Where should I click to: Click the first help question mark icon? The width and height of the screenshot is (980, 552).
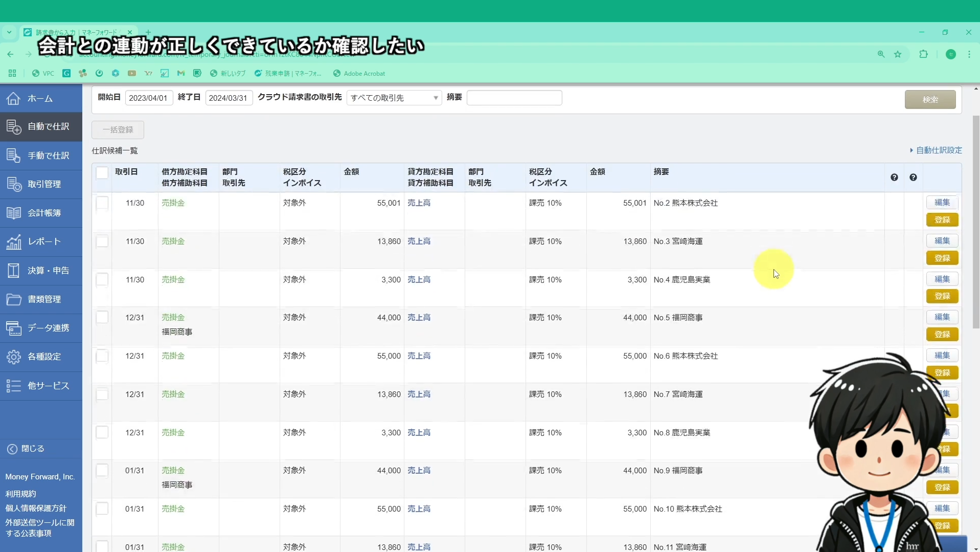point(894,178)
